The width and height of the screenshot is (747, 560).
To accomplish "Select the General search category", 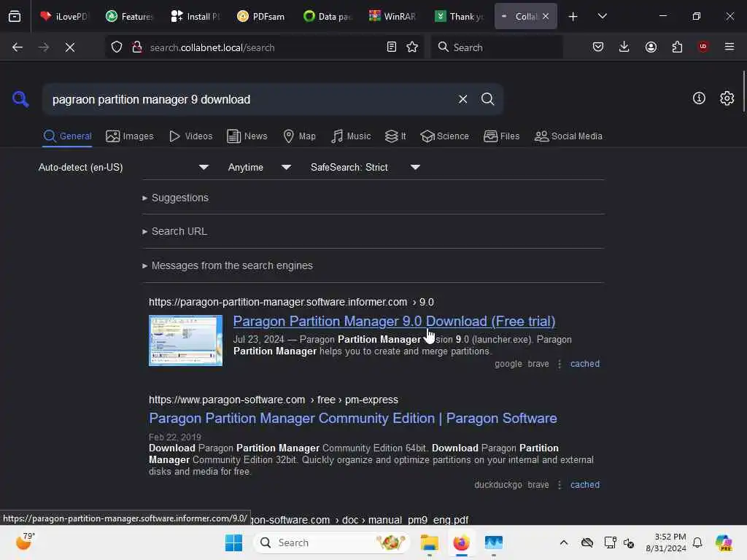I will tap(67, 136).
